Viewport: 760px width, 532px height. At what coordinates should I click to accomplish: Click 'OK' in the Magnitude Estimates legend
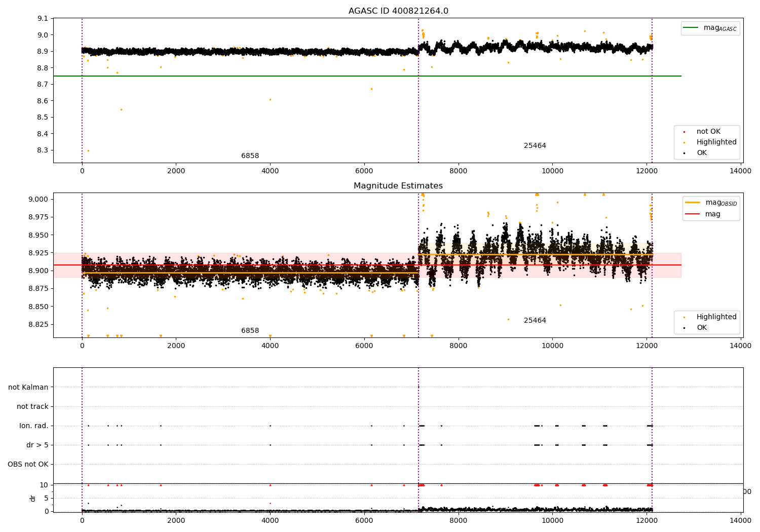tap(696, 328)
